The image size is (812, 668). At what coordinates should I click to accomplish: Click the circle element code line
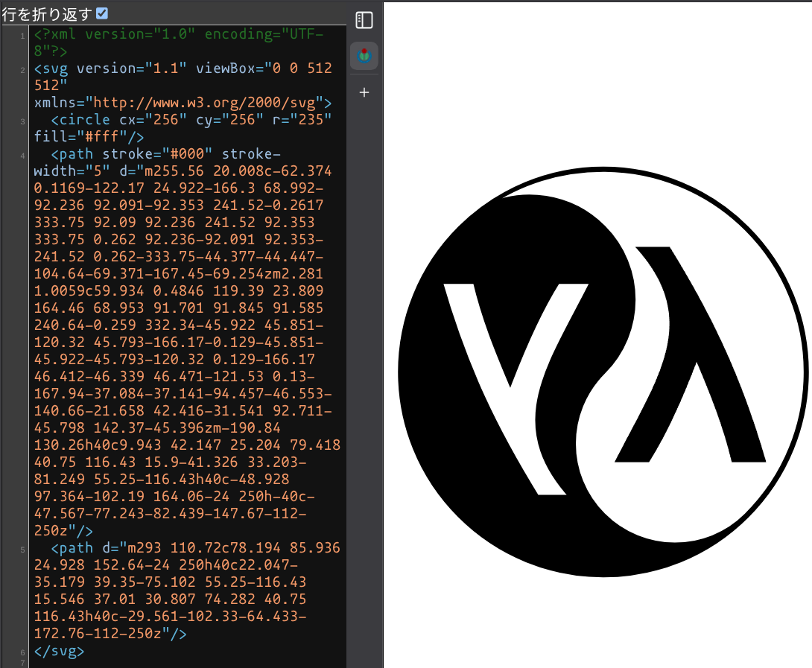point(191,120)
